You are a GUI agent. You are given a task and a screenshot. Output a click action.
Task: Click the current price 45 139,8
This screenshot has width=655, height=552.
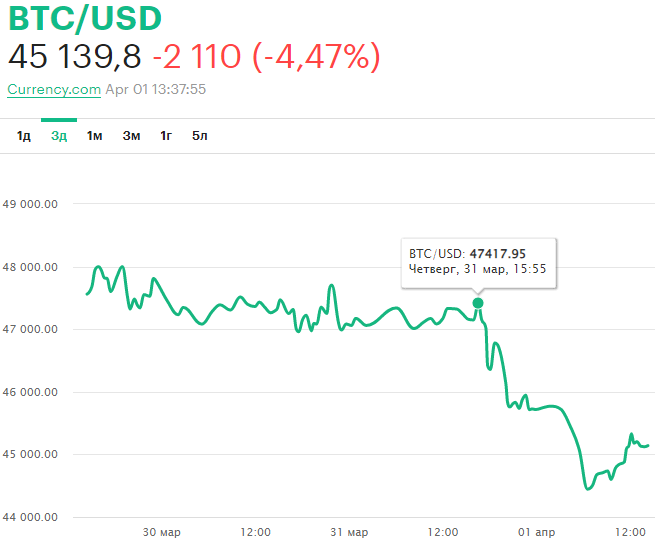coord(75,56)
